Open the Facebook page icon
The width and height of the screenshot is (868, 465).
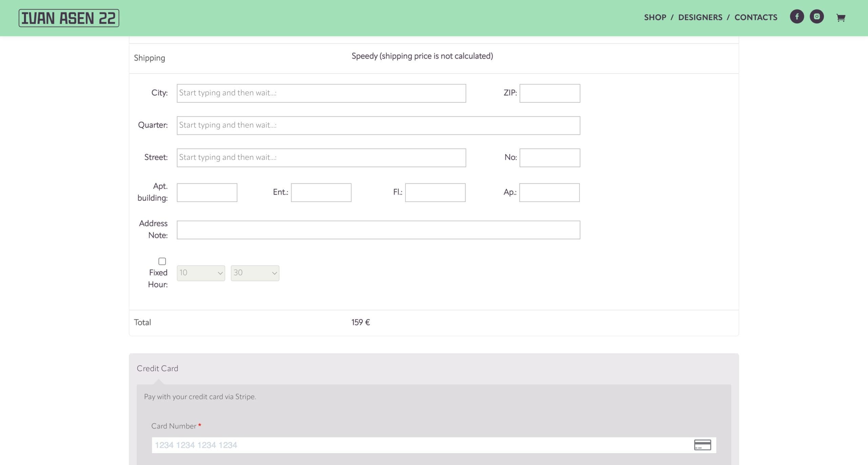coord(796,17)
